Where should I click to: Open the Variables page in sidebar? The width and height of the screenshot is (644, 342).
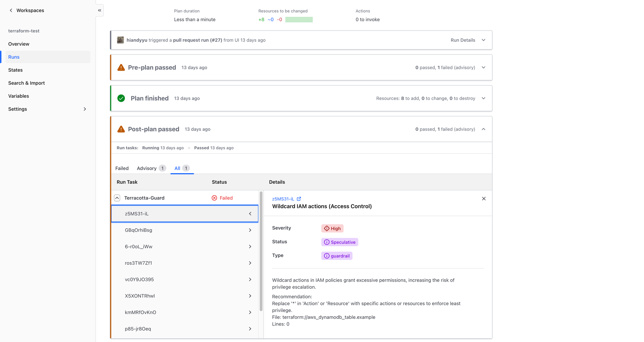click(x=19, y=96)
